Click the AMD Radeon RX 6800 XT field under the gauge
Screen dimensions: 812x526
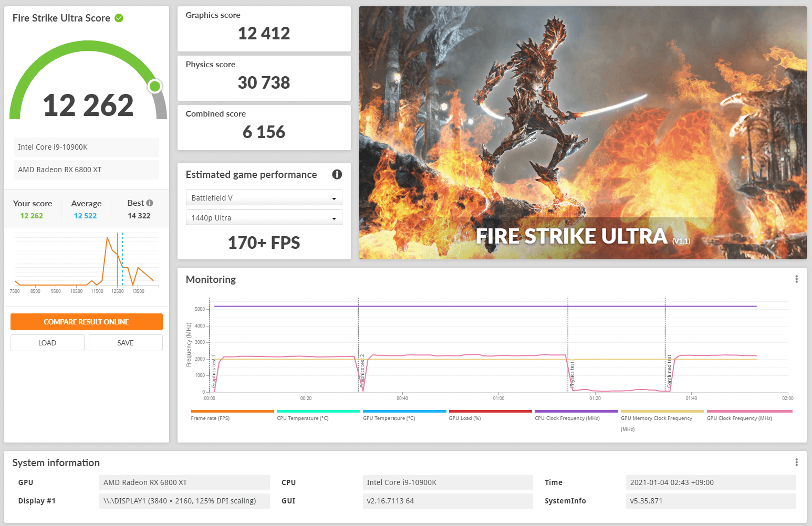coord(87,170)
